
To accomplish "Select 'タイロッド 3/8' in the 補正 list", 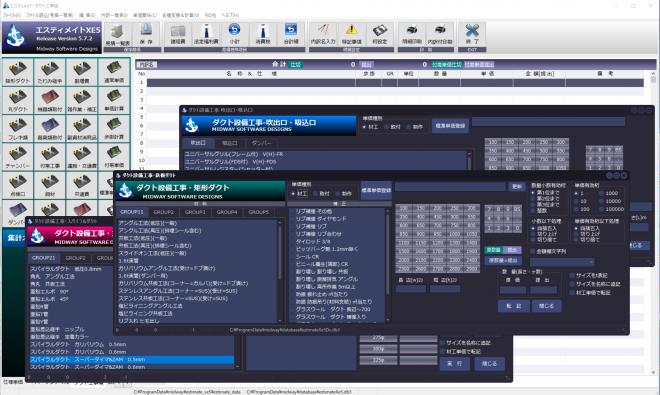I will coord(313,241).
